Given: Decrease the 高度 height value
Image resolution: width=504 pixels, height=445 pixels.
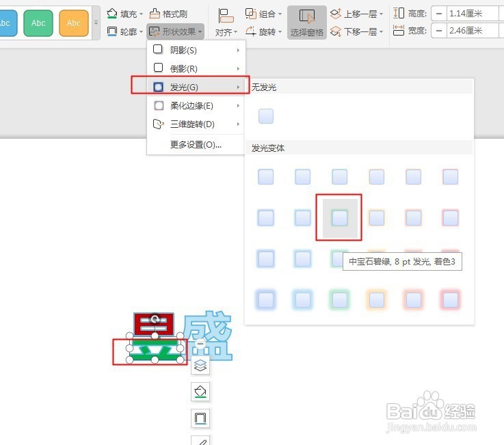Looking at the screenshot, I should (x=439, y=14).
